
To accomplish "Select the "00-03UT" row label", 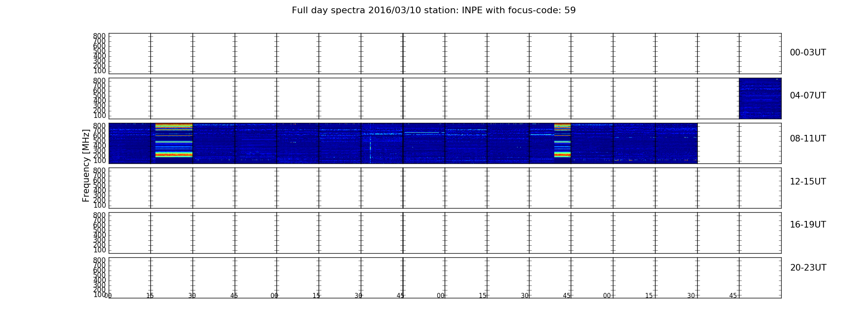I will 808,53.
